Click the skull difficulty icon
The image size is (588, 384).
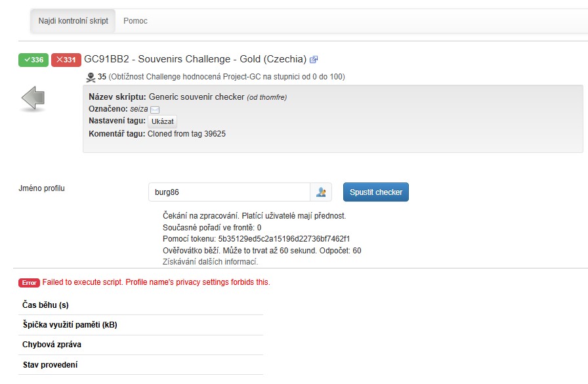tap(91, 77)
